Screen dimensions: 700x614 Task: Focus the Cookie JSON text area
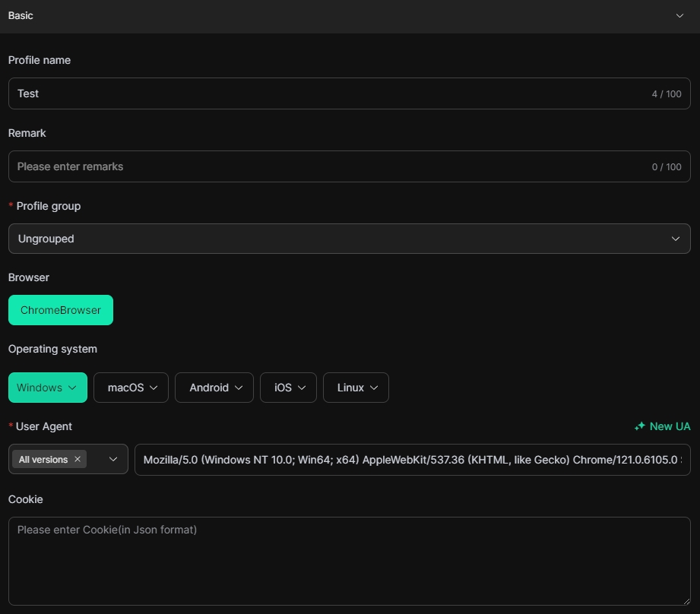point(349,562)
